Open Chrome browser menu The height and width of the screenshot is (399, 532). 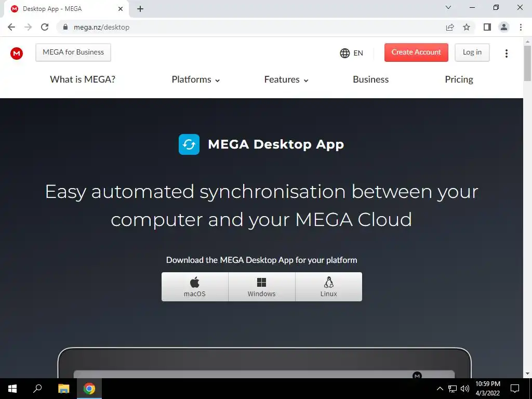pyautogui.click(x=521, y=27)
